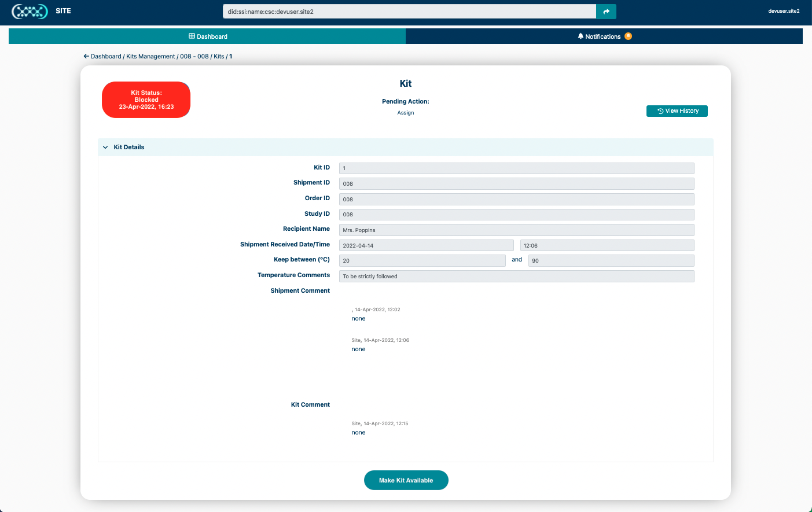
Task: Open the kit's View History
Action: [677, 110]
